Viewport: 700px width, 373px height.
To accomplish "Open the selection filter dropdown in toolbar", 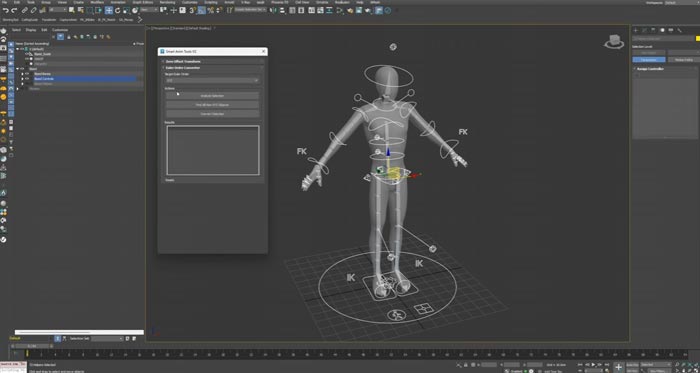I will point(58,10).
